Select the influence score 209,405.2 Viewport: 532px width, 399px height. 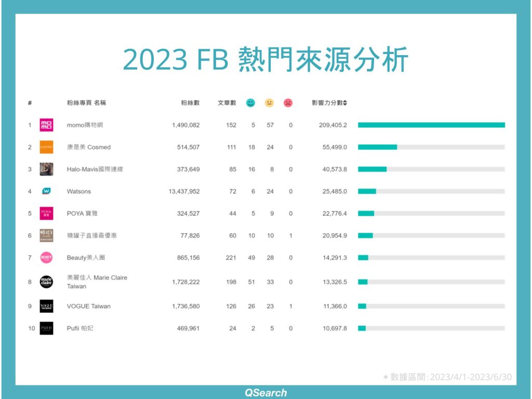pos(333,125)
